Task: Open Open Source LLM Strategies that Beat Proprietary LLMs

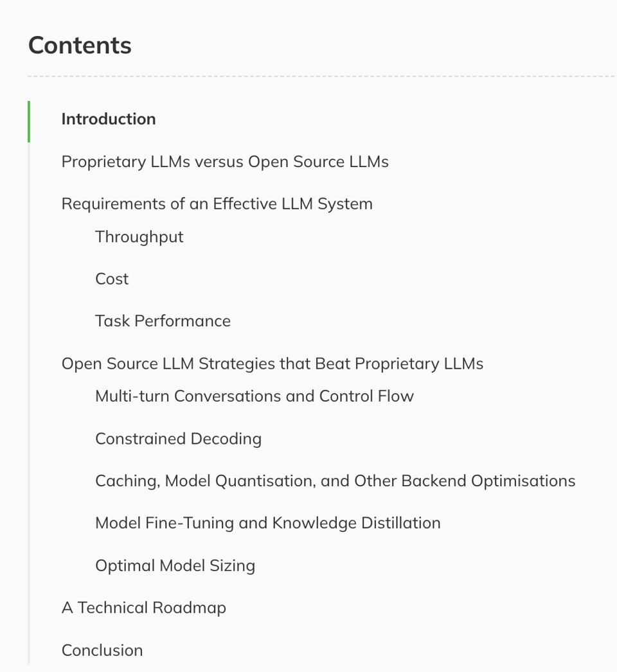Action: [272, 364]
